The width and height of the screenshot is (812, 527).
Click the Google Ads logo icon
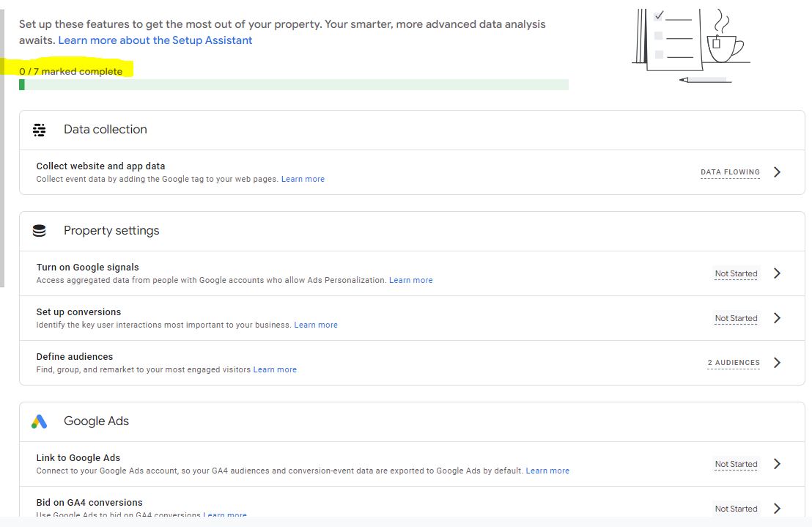click(40, 421)
